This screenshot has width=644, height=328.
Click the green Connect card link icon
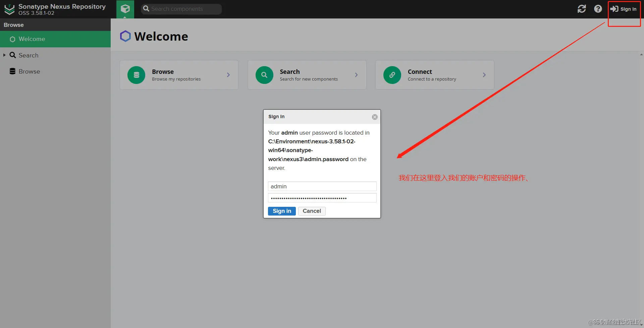click(392, 75)
